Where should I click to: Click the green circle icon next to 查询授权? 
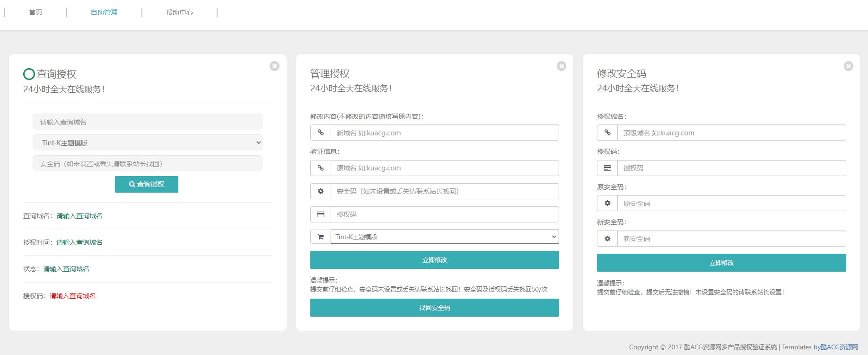tap(29, 74)
